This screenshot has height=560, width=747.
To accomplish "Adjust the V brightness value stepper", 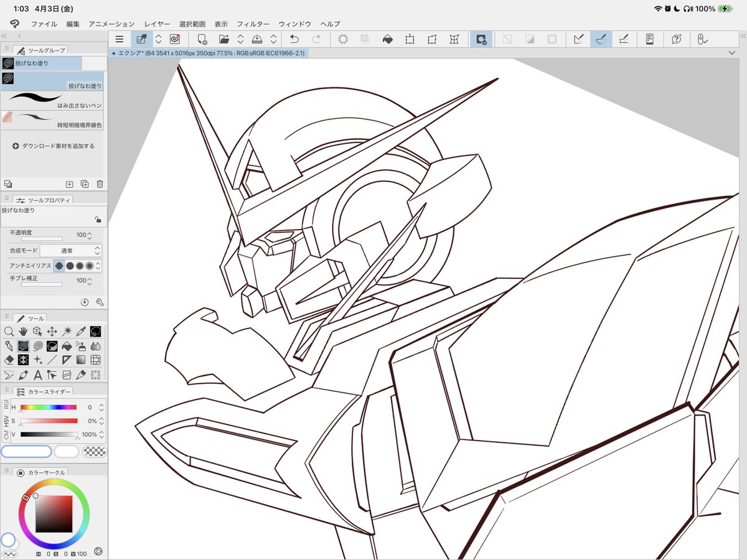I will point(101,435).
